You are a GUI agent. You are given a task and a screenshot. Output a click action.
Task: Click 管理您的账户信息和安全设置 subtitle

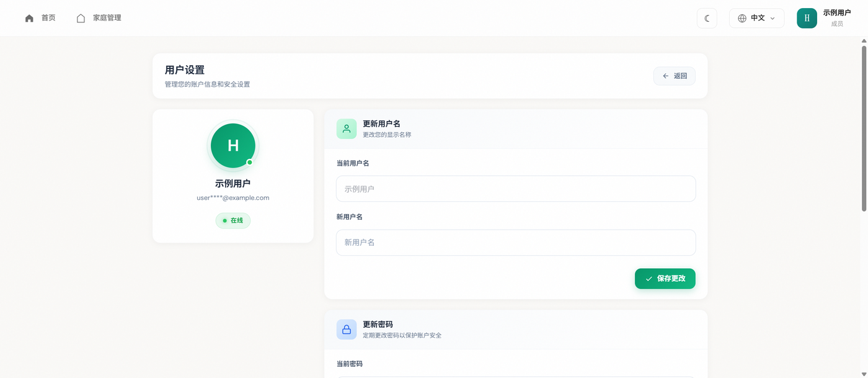click(x=208, y=84)
